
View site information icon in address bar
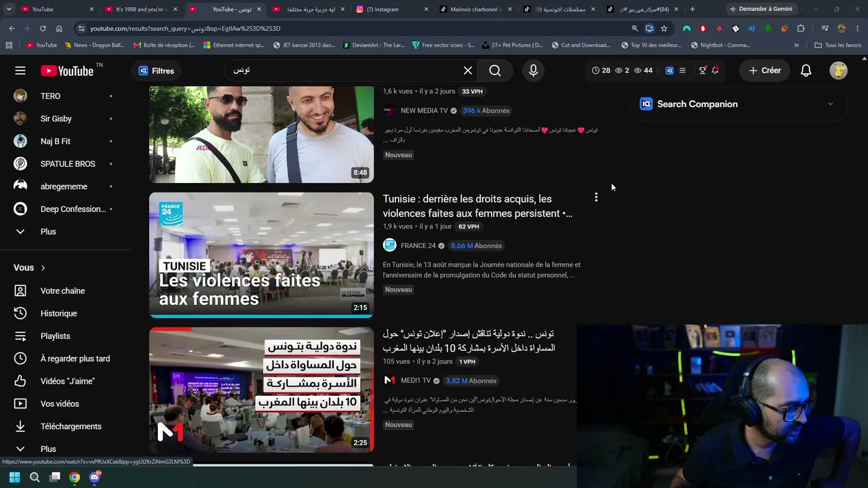point(81,28)
